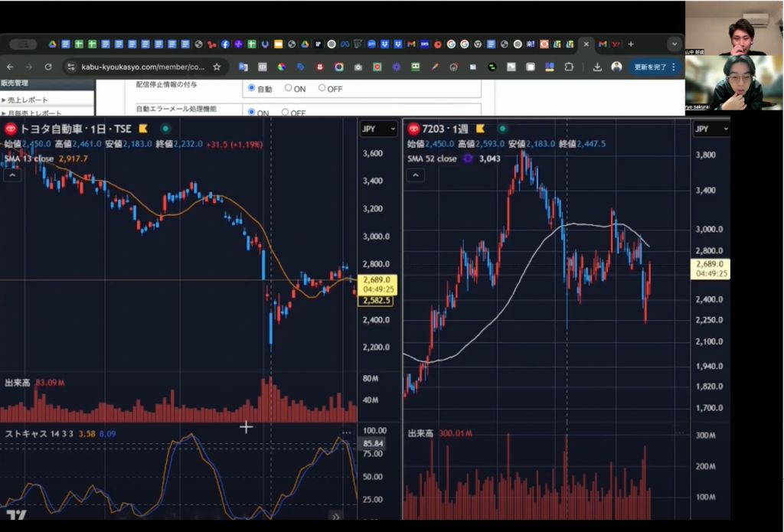Click the TradingView logo at chart bottom

click(x=15, y=515)
